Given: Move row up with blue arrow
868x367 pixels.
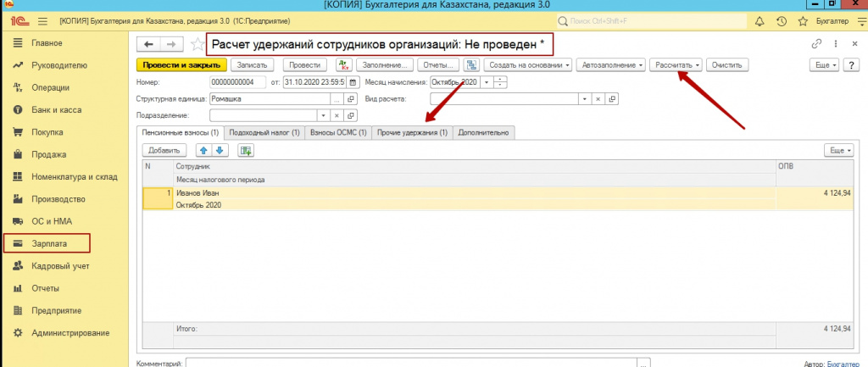Looking at the screenshot, I should [x=204, y=150].
